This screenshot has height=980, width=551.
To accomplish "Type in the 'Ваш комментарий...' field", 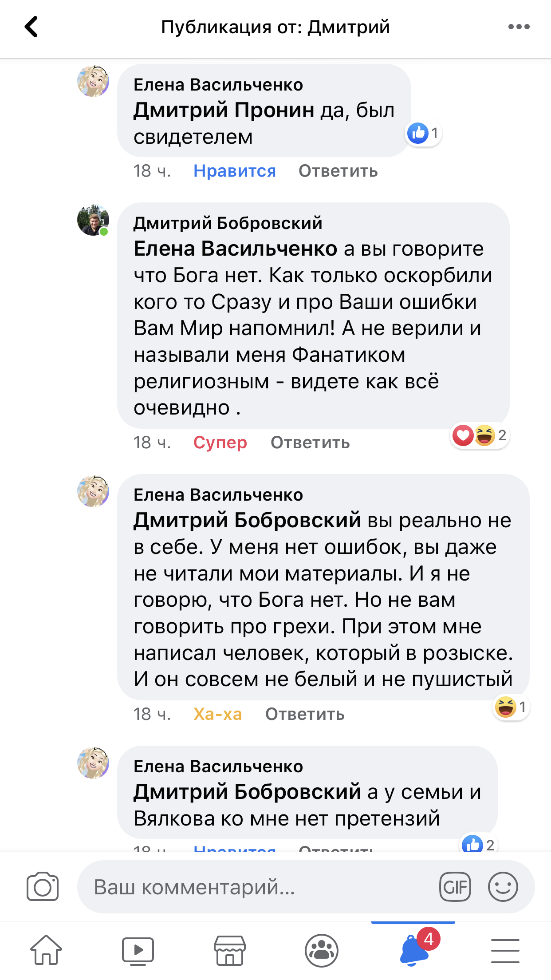I will (257, 887).
